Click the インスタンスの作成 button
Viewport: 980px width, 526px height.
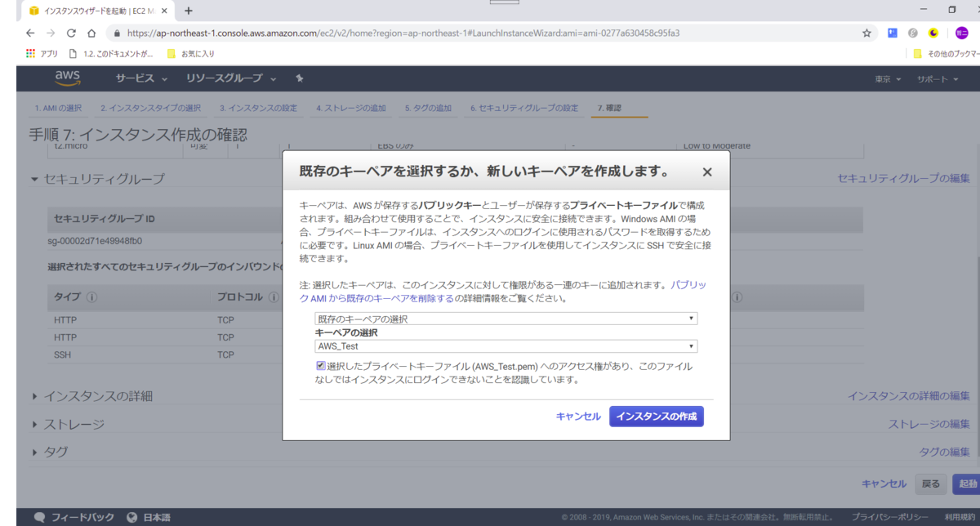pyautogui.click(x=657, y=416)
